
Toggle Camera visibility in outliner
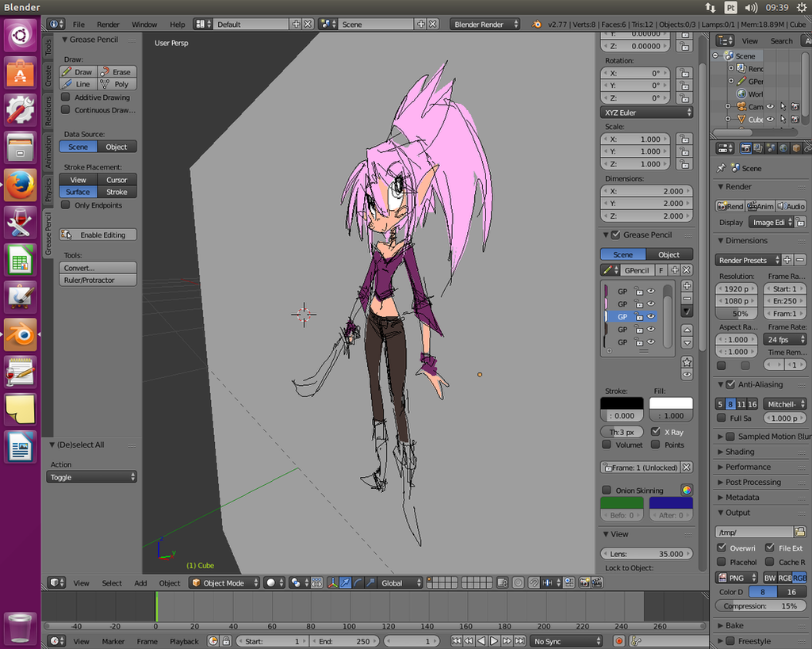(771, 107)
